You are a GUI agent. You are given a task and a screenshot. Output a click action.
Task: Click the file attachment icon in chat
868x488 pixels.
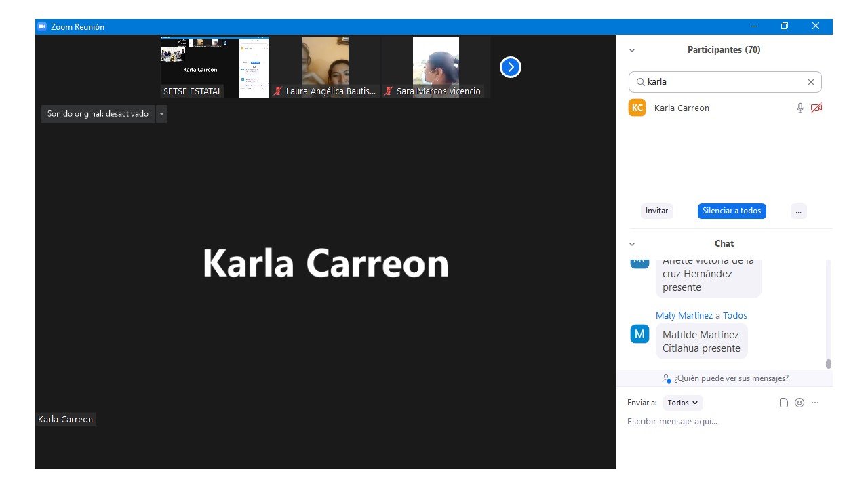784,403
